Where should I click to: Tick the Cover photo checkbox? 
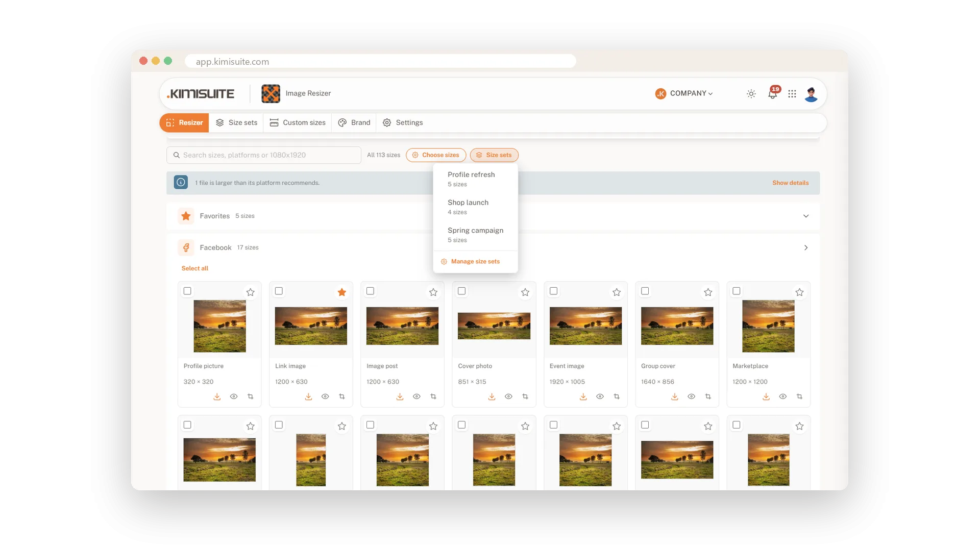(461, 291)
